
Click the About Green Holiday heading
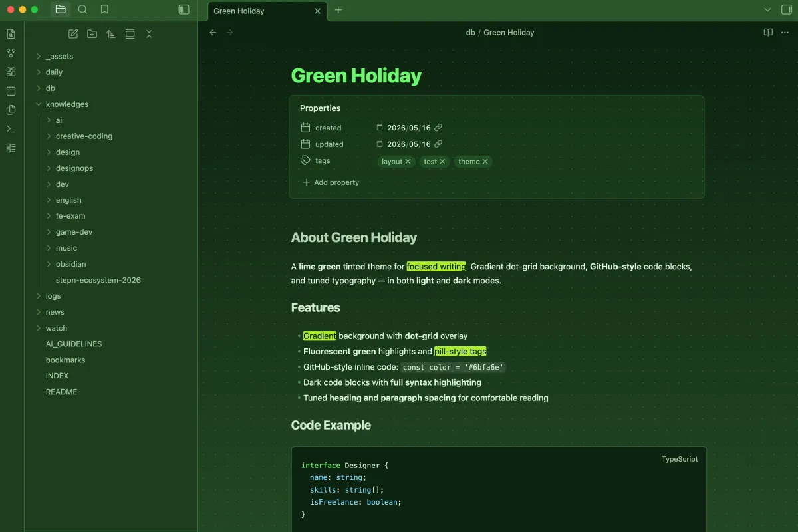(x=354, y=237)
